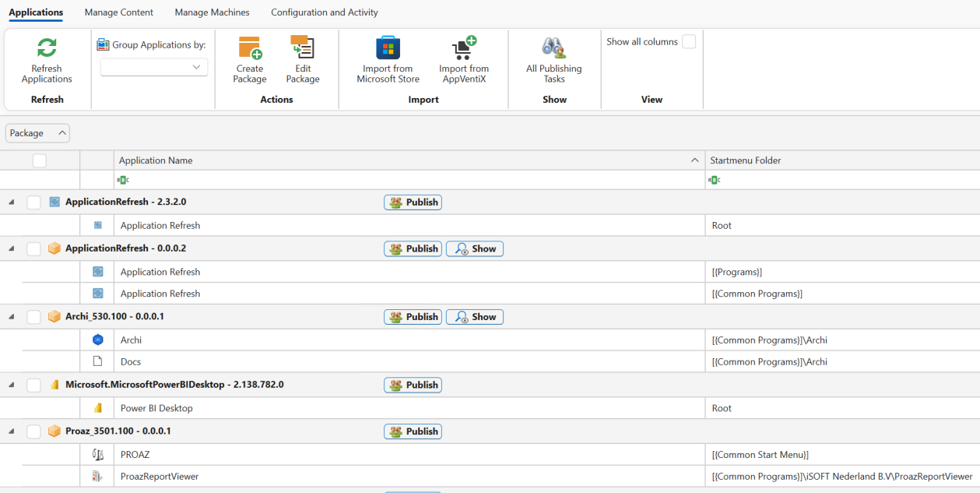Click the Package grouping chip
Viewport: 980px width, 493px height.
(37, 133)
